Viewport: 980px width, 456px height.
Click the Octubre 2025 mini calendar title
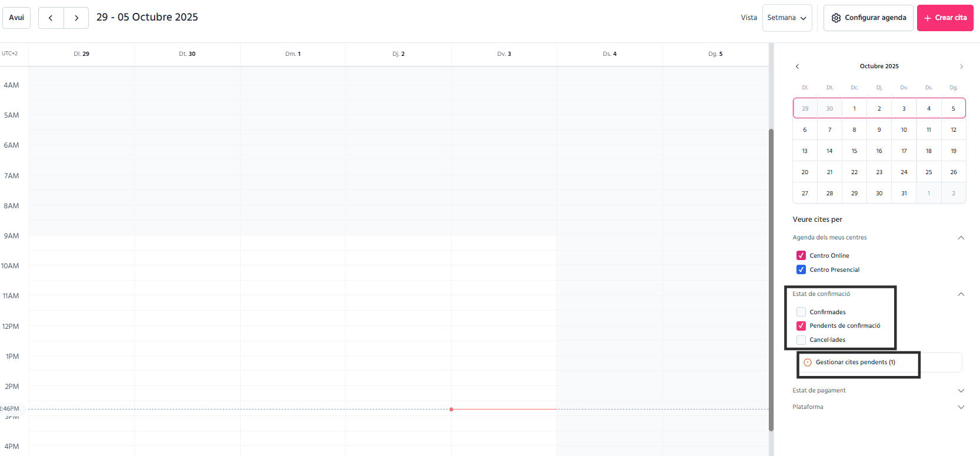[879, 66]
